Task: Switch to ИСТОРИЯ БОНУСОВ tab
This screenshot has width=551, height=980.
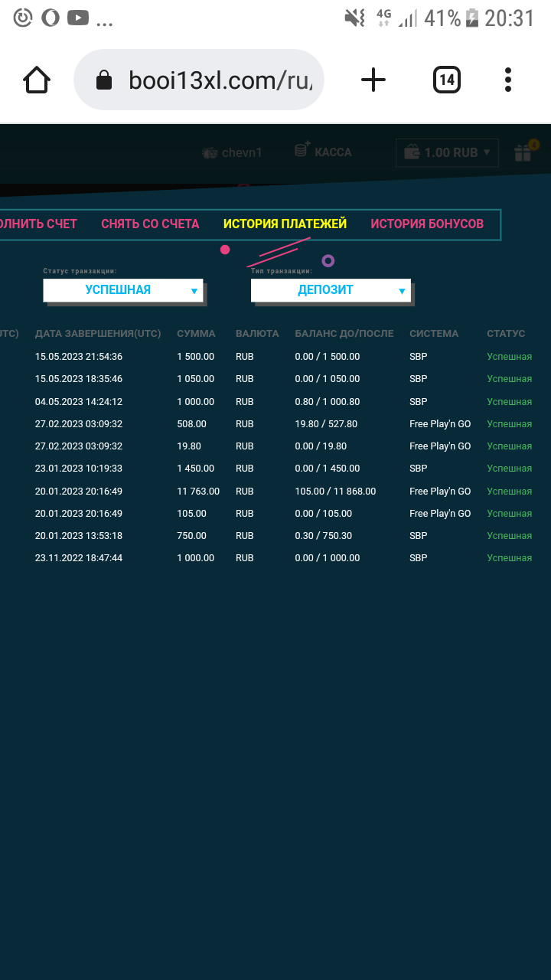Action: 427,224
